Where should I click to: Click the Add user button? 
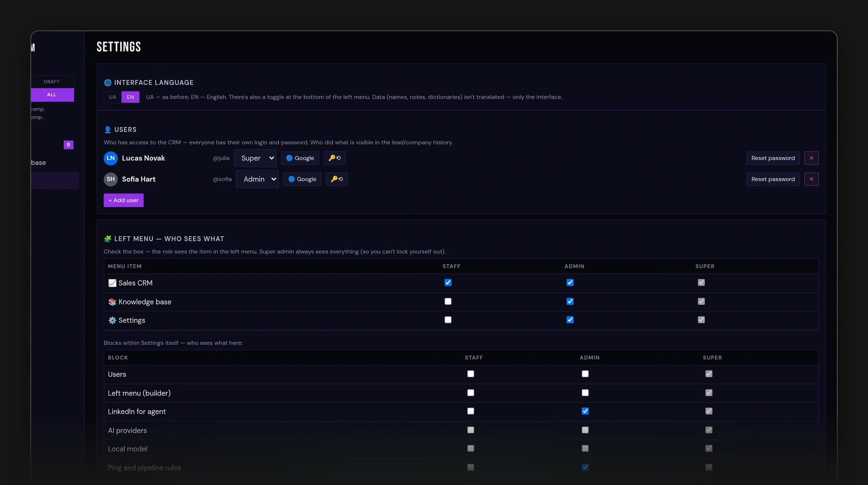123,200
